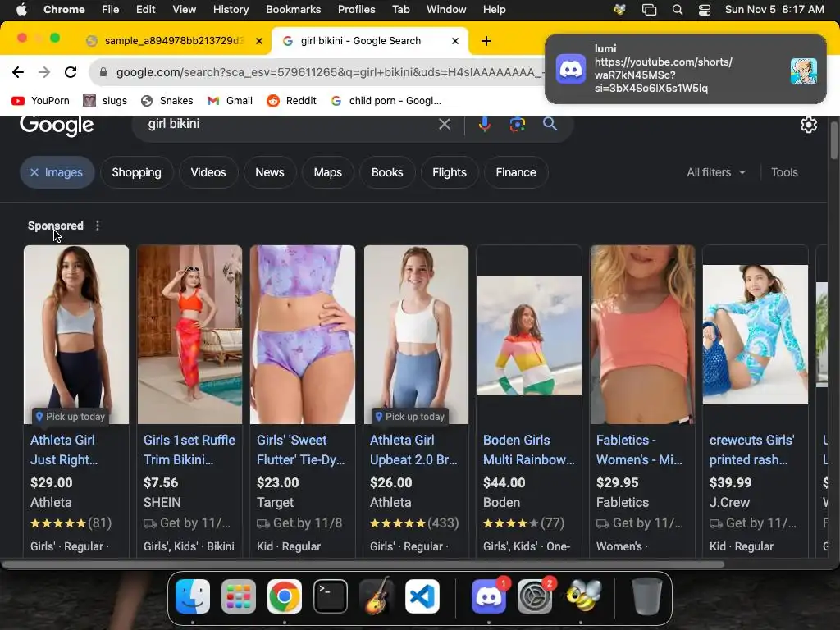This screenshot has height=630, width=840.
Task: Open Visual Studio Code from the dock
Action: [x=422, y=596]
